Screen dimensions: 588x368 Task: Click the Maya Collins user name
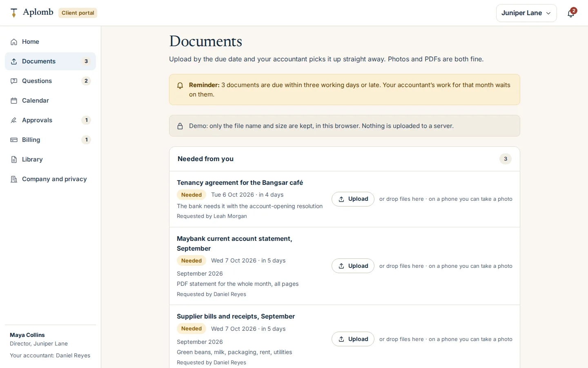27,335
